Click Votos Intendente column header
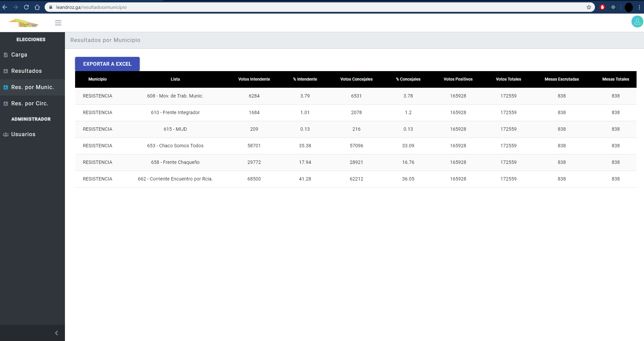Image resolution: width=644 pixels, height=341 pixels. [x=254, y=79]
